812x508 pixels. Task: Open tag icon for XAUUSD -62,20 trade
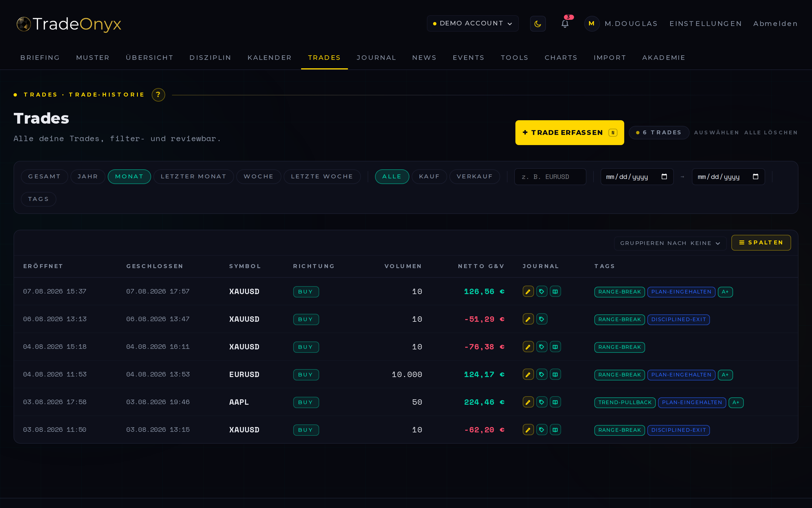(x=542, y=430)
